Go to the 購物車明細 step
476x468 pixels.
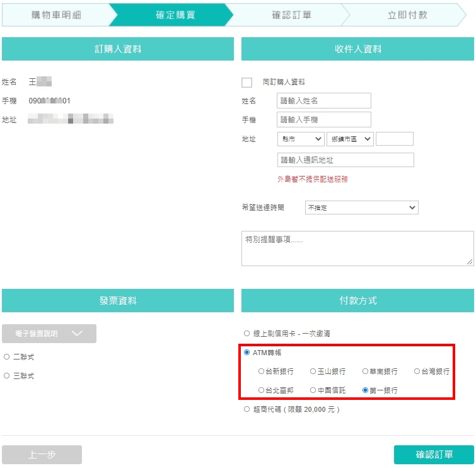tap(56, 15)
